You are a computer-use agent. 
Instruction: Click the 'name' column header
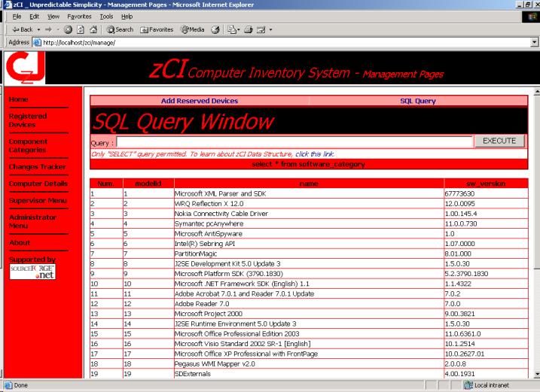tap(309, 184)
